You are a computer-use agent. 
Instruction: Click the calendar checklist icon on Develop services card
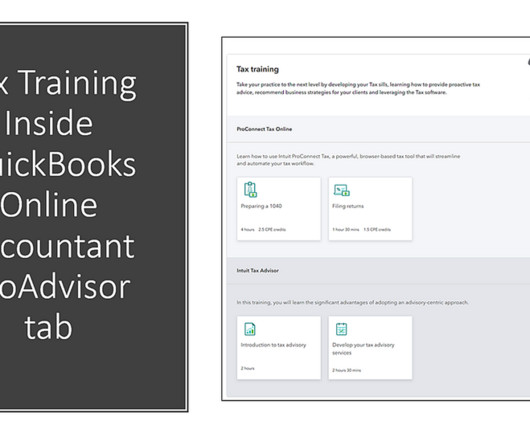pos(341,329)
